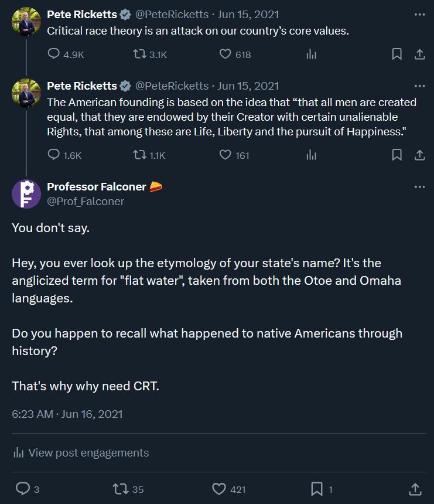Screen dimensions: 434x504
Task: Like the first post with 618 likes
Action: [x=225, y=55]
